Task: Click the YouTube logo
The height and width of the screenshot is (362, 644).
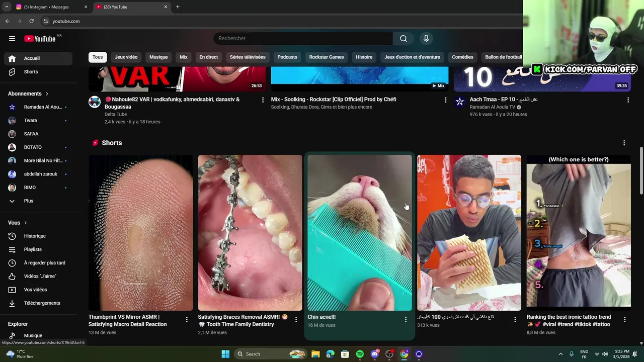Action: (x=40, y=39)
